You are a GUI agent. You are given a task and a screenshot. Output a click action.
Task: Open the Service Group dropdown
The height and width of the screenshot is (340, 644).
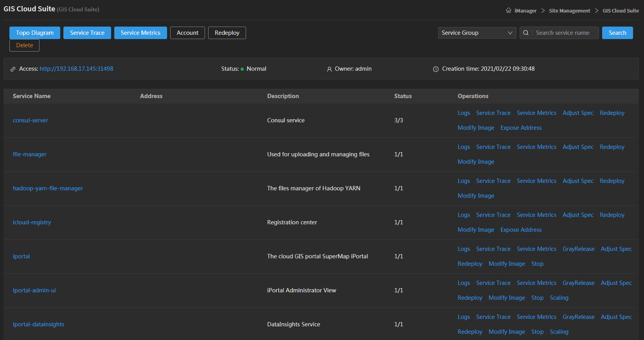point(477,33)
